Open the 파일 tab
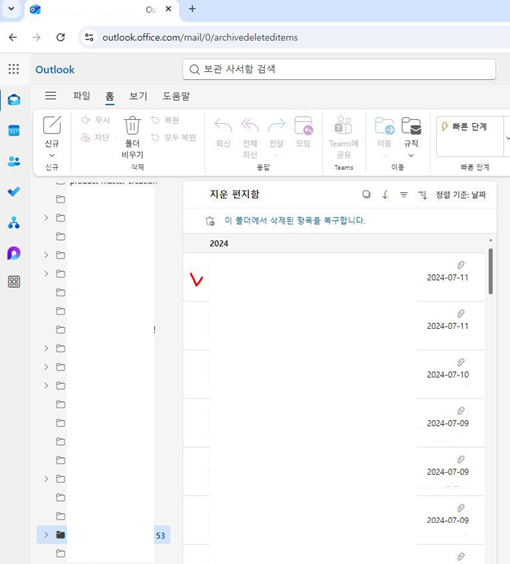This screenshot has width=510, height=564. pos(82,96)
